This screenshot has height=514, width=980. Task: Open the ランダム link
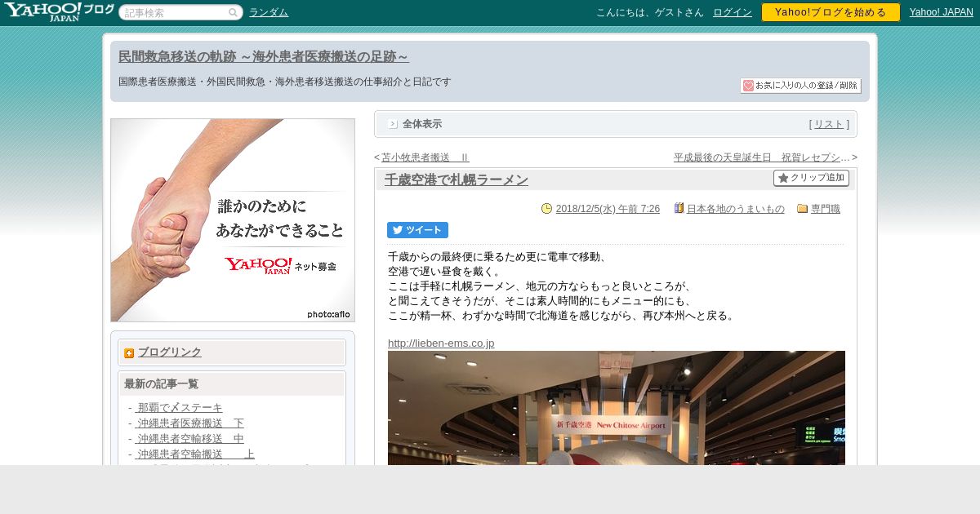269,12
